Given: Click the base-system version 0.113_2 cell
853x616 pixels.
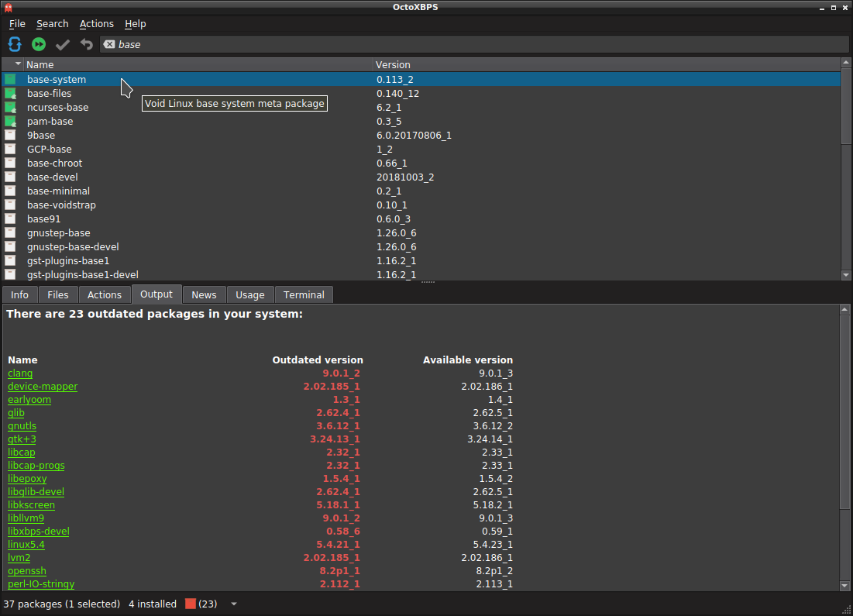Looking at the screenshot, I should click(394, 79).
